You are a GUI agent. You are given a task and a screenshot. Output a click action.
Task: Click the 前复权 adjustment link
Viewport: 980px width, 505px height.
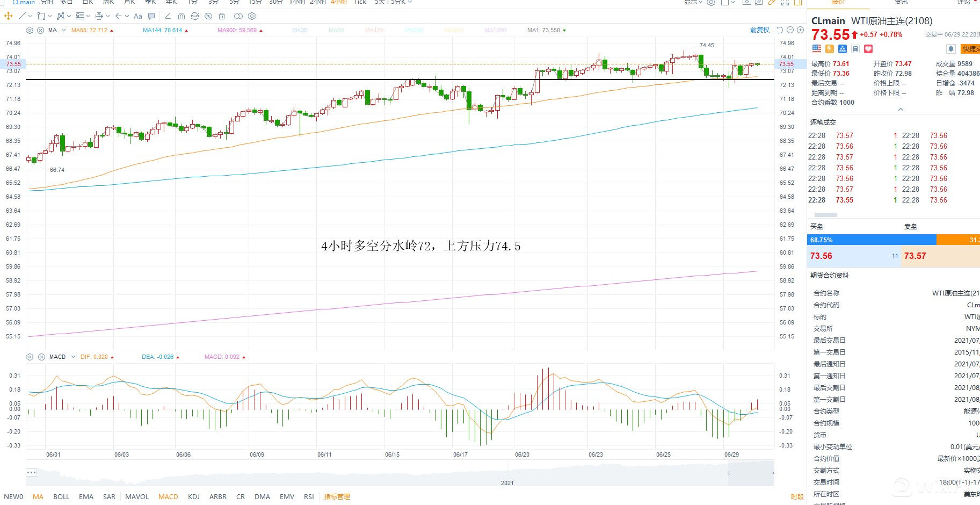759,30
